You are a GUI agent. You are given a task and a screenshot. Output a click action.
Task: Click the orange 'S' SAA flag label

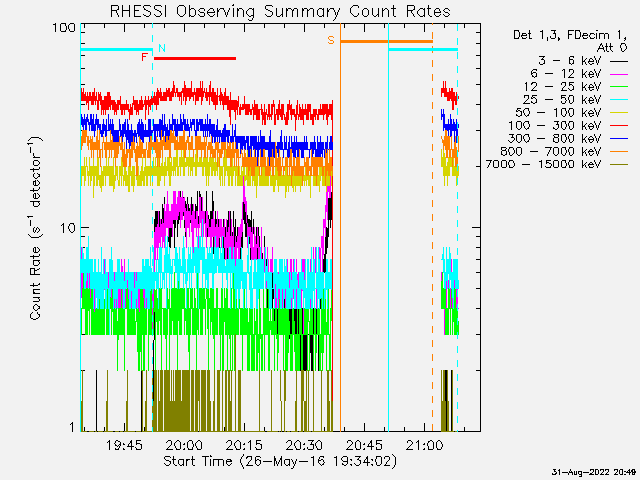(331, 40)
